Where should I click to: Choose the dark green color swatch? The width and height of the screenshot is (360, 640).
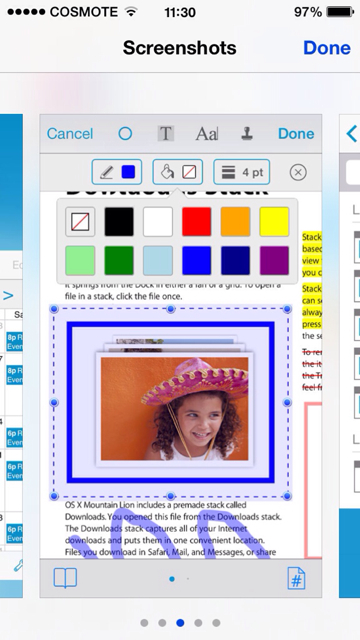(x=119, y=260)
